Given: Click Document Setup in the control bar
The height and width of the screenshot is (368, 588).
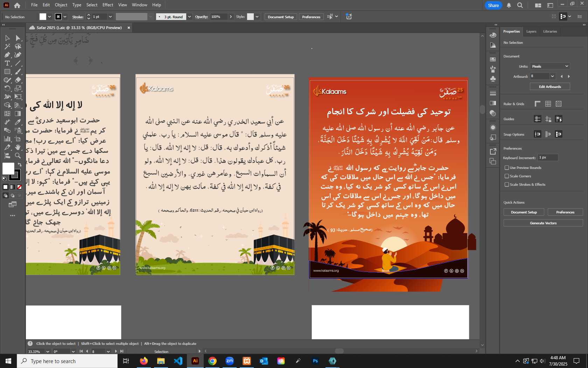Looking at the screenshot, I should (281, 17).
